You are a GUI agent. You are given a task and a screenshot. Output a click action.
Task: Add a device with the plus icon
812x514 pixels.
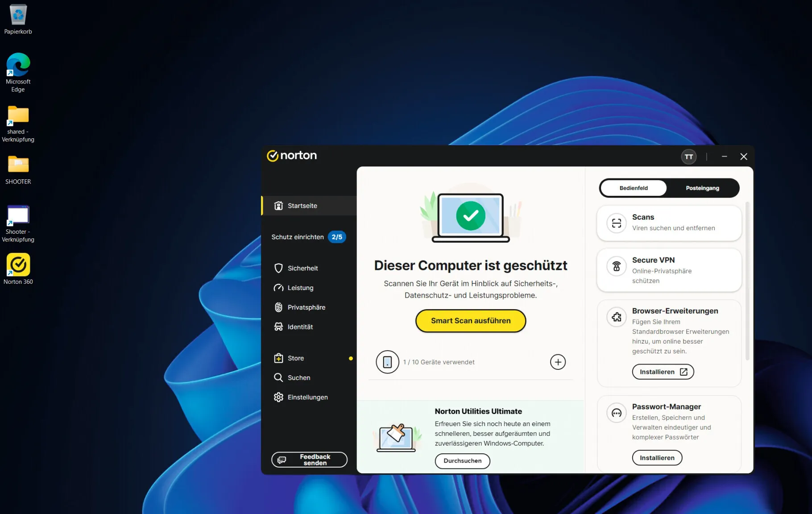(x=558, y=362)
